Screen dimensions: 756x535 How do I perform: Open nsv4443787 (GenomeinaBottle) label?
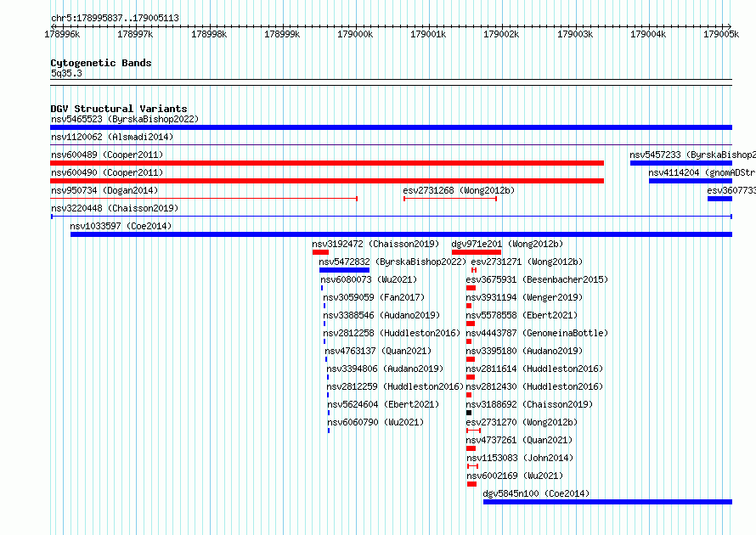click(537, 333)
